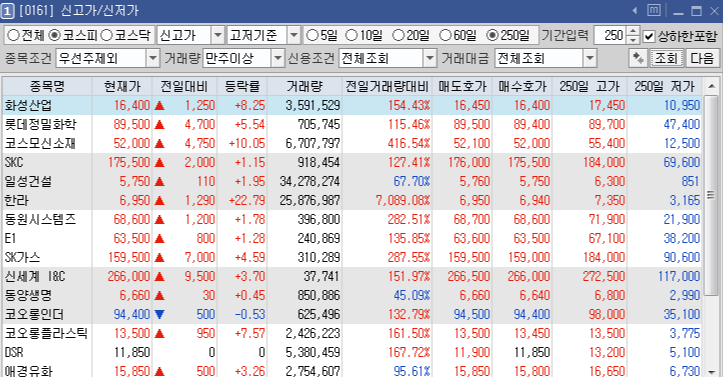Sort by the 매도호가 column header
Screen dimensions: 723x377
click(462, 86)
